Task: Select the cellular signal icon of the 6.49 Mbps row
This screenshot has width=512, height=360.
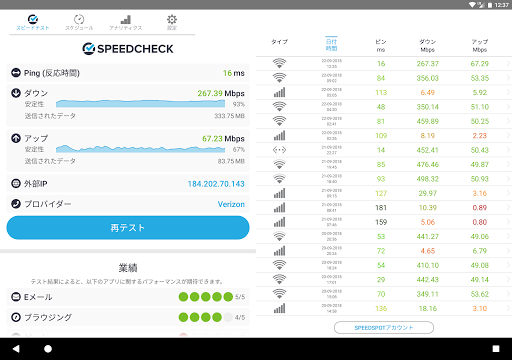Action: point(279,92)
